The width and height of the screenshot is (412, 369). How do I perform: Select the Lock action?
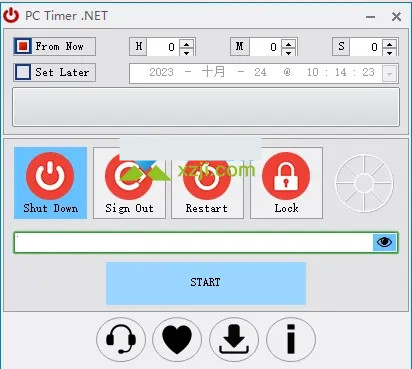[286, 183]
